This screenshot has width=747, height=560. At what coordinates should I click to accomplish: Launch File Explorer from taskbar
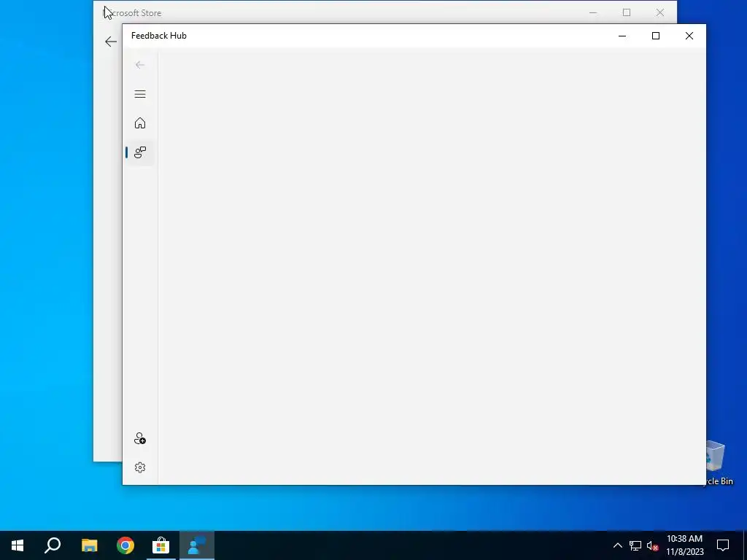[x=89, y=545]
